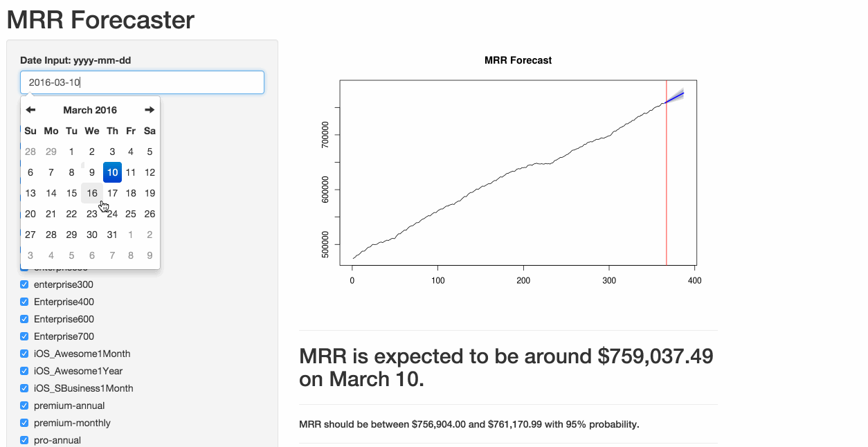Open the March 2016 month switcher header
This screenshot has height=447, width=868.
90,110
